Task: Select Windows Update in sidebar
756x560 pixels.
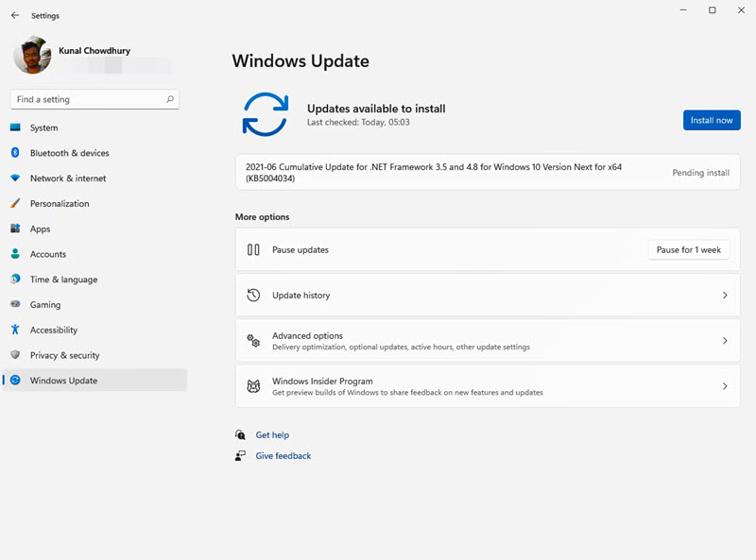Action: pos(94,381)
